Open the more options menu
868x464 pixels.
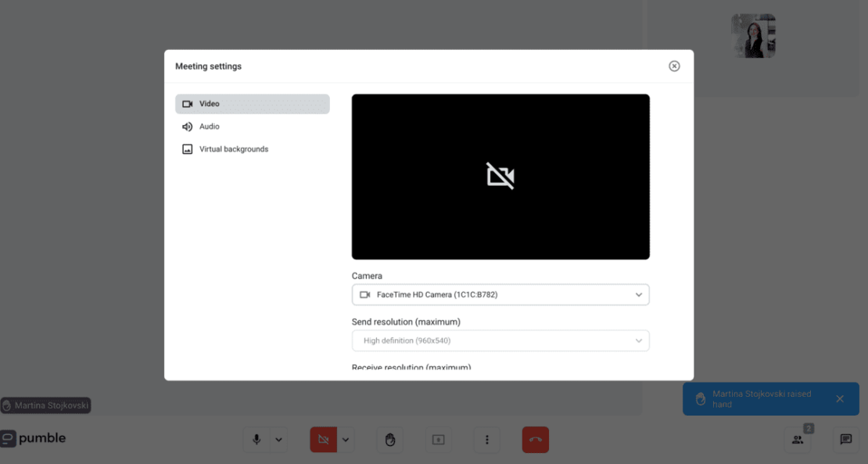click(486, 439)
